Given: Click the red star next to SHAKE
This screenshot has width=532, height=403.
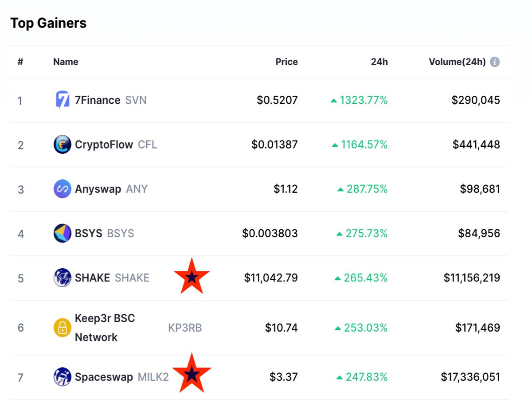Looking at the screenshot, I should tap(192, 277).
